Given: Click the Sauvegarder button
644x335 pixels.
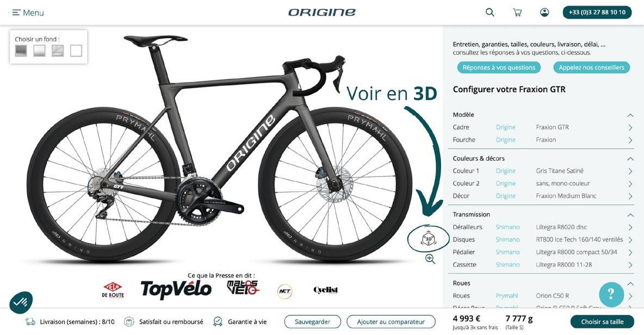Looking at the screenshot, I should pos(313,322).
